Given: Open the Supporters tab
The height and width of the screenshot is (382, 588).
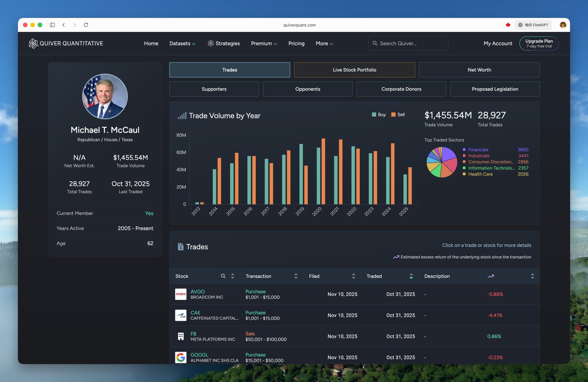Looking at the screenshot, I should click(214, 89).
